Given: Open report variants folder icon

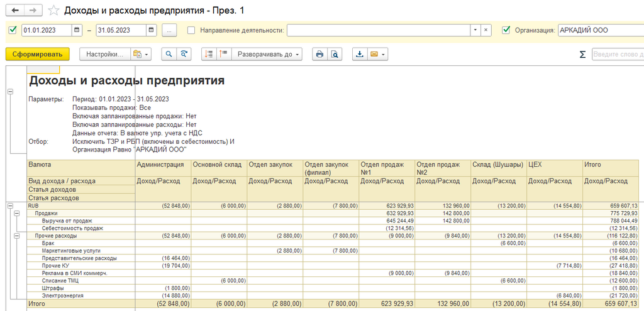Looking at the screenshot, I should [141, 54].
